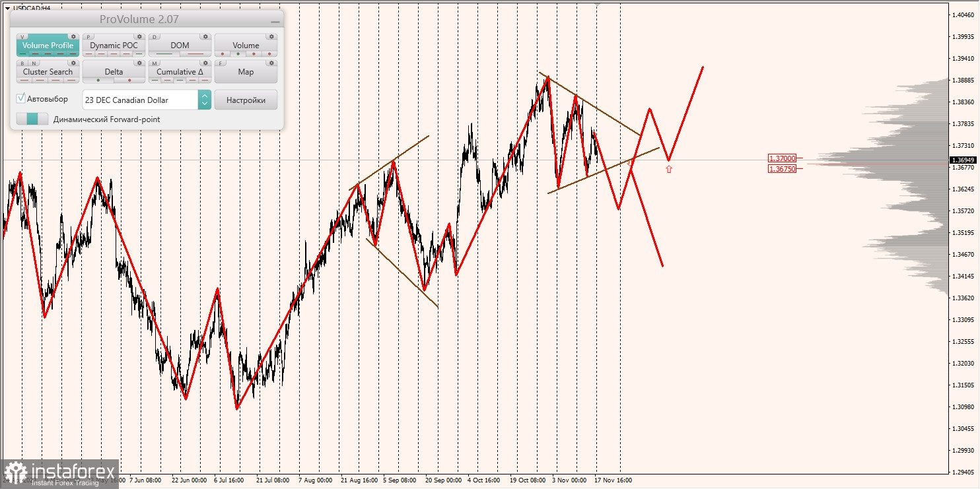Click the F hotkey tag on Map
Viewport: 980px width, 489px height.
(221, 63)
